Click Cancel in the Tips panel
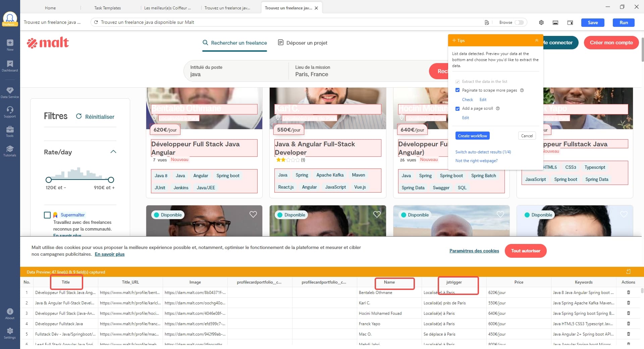 click(527, 136)
